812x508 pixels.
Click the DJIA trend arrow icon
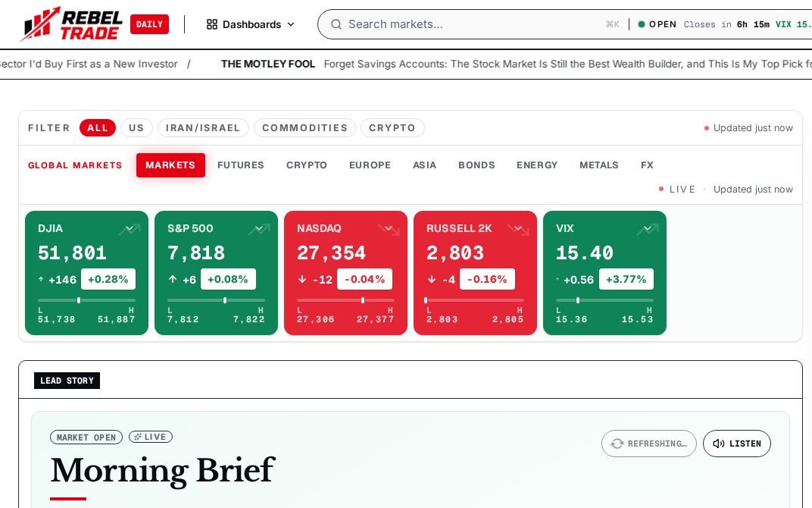tap(130, 229)
